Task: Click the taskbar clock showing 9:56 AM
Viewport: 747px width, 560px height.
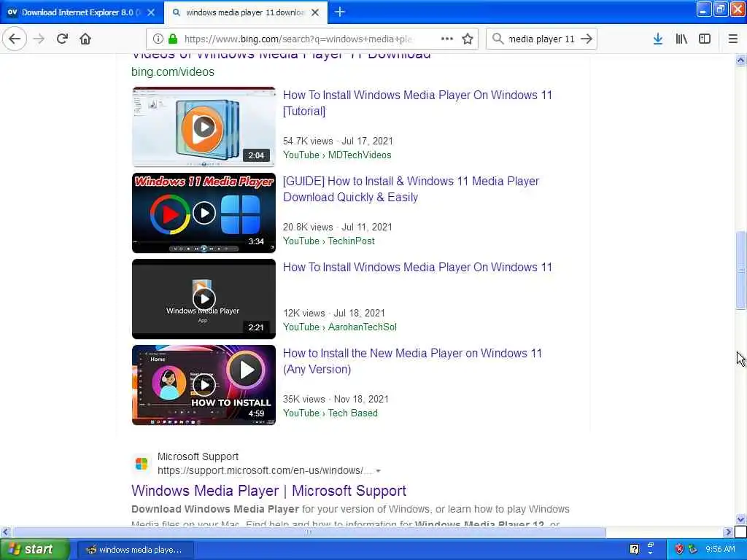Action: point(720,549)
